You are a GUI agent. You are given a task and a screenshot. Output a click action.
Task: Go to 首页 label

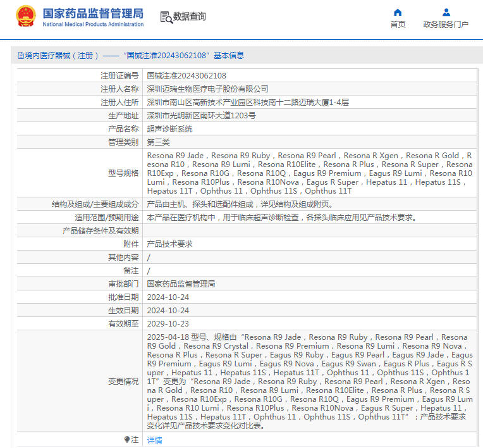point(398,24)
